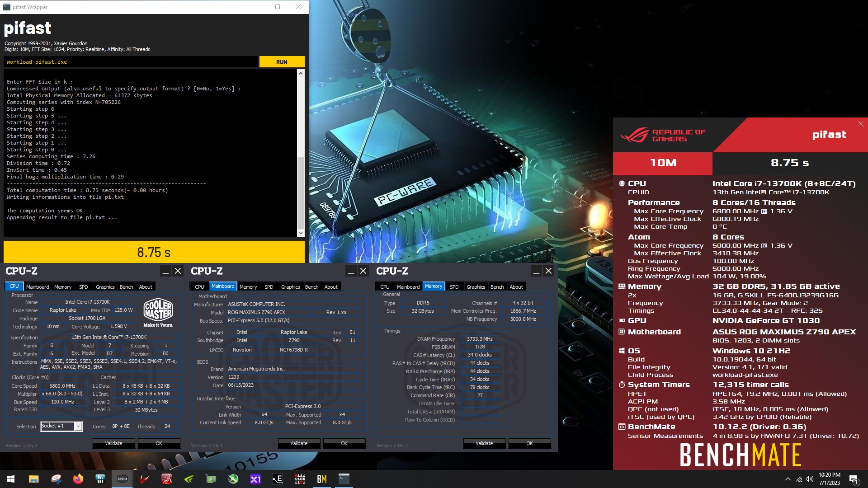
Task: Click Core Speed value 6800.0 MHz
Action: tap(62, 386)
